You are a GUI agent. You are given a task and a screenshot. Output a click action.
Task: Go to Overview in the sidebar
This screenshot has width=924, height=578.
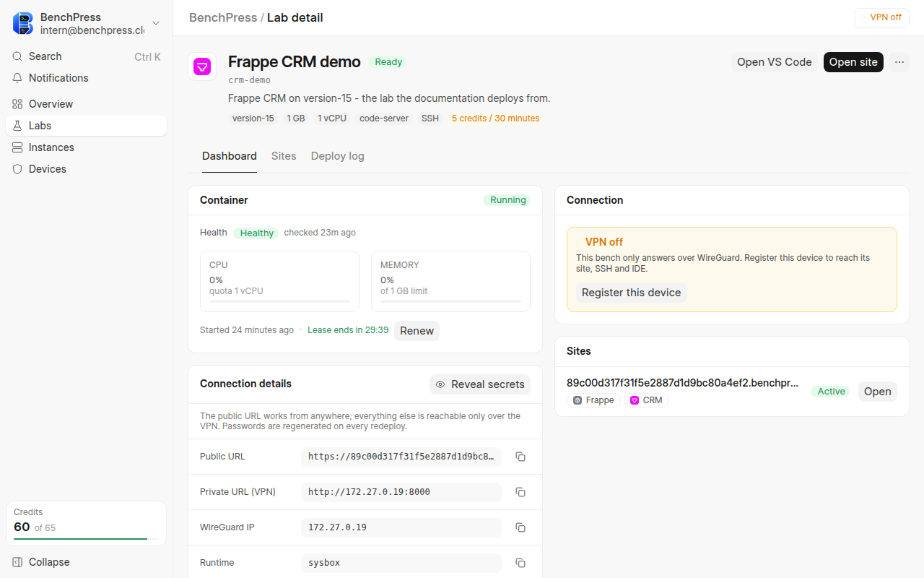coord(86,104)
